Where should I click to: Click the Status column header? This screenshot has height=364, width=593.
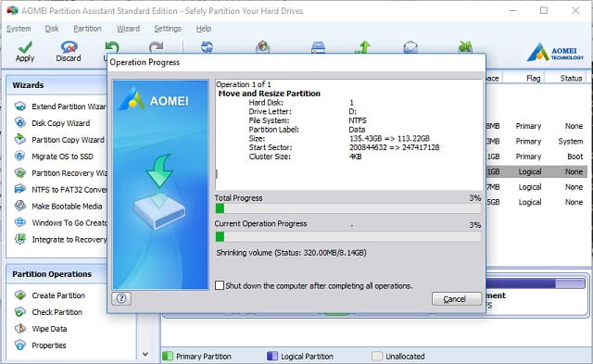coord(571,78)
